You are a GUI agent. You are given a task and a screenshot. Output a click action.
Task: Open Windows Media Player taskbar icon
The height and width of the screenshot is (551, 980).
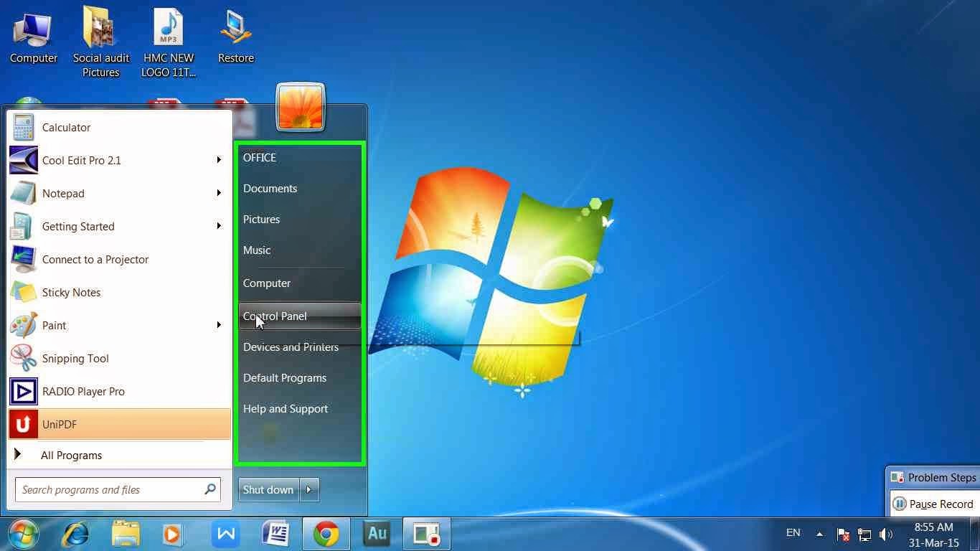pos(172,534)
